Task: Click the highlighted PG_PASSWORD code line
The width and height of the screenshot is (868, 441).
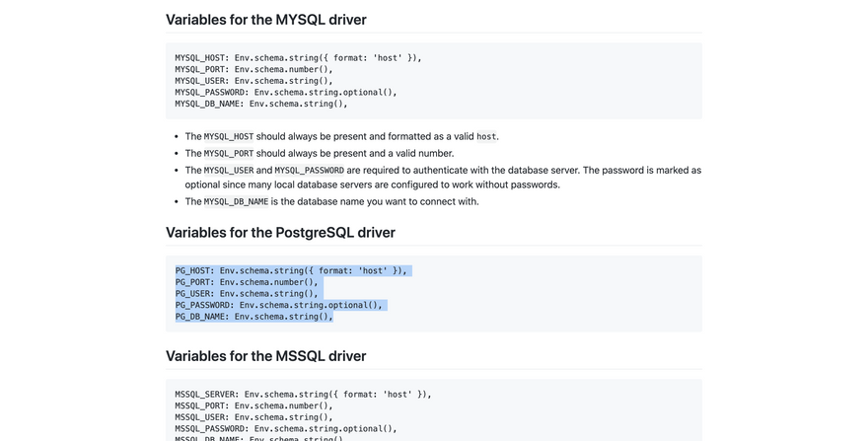Action: 278,306
